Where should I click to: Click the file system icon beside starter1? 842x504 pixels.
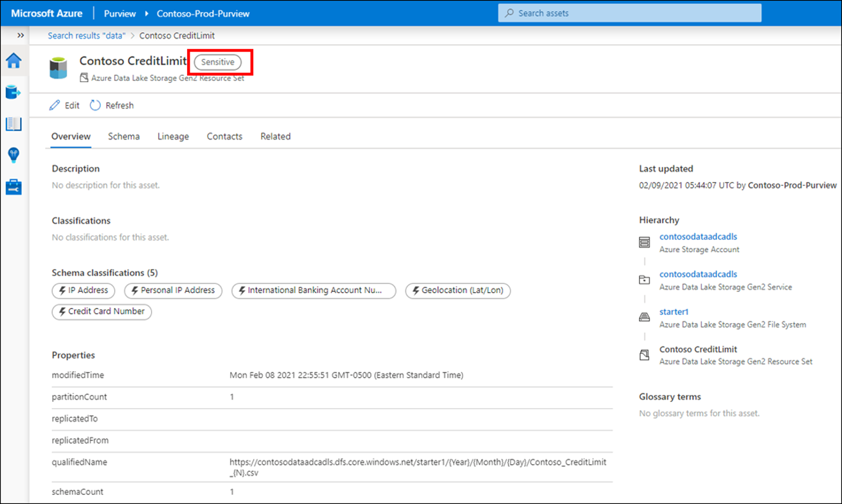point(645,316)
